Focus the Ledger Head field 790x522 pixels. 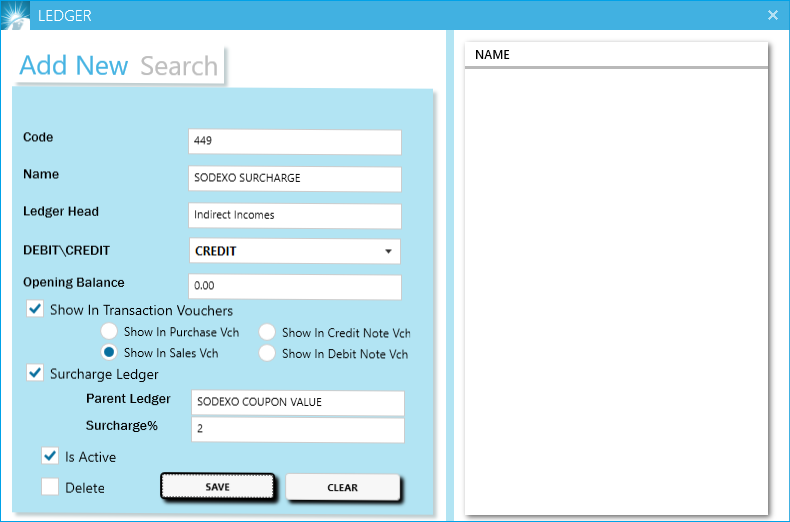click(294, 215)
